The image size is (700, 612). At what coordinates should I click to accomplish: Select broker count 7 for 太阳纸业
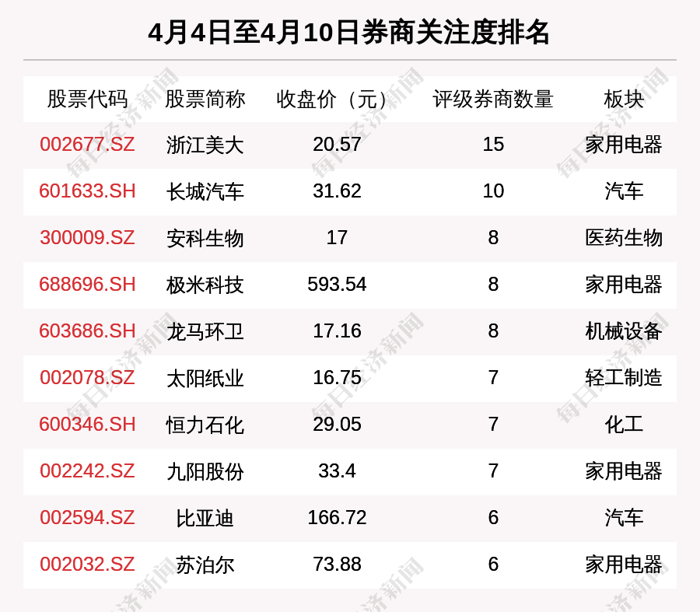tap(493, 378)
